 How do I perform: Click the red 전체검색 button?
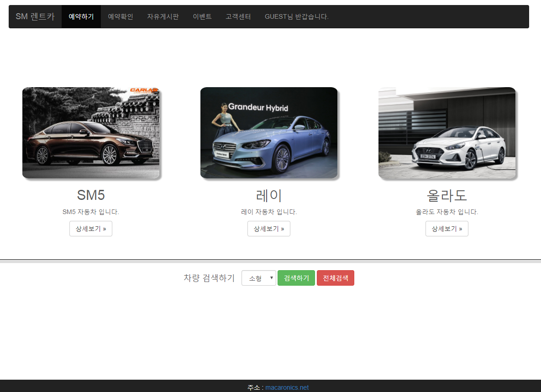tap(336, 278)
